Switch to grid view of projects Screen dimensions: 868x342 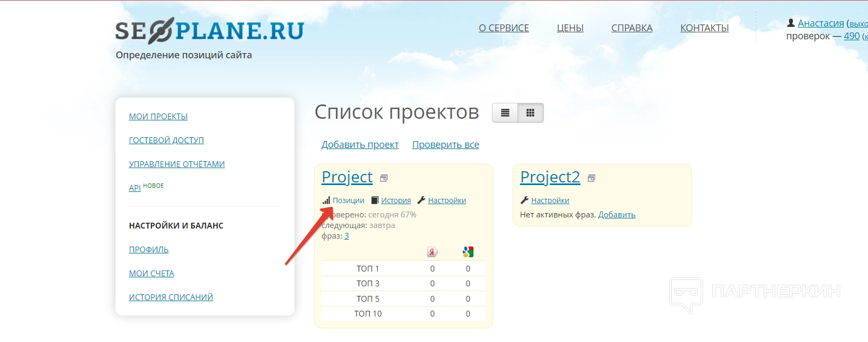[x=531, y=113]
